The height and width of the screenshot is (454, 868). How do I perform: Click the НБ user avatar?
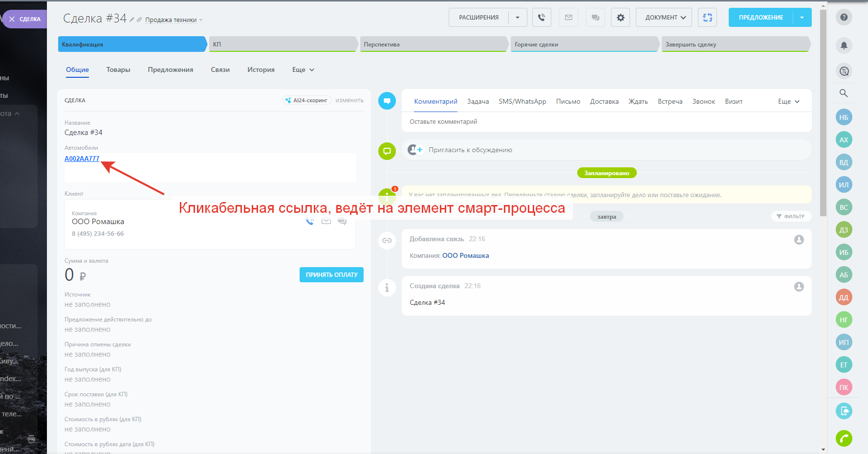coord(844,117)
